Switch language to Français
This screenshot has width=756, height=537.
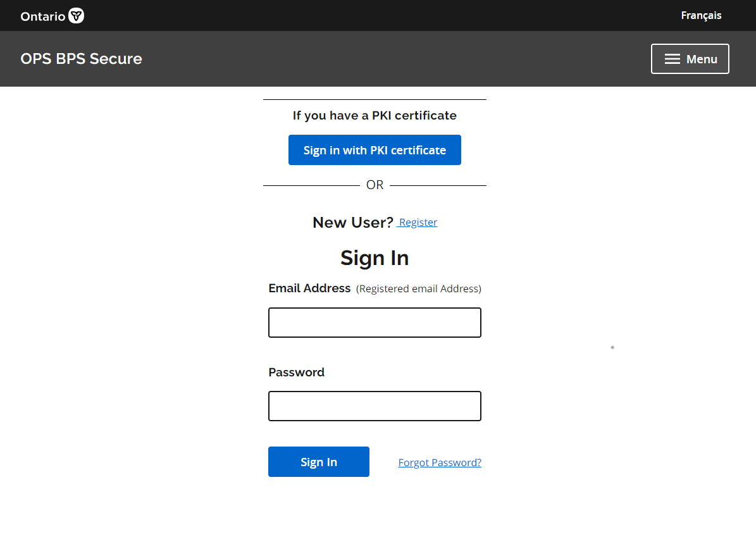coord(701,15)
